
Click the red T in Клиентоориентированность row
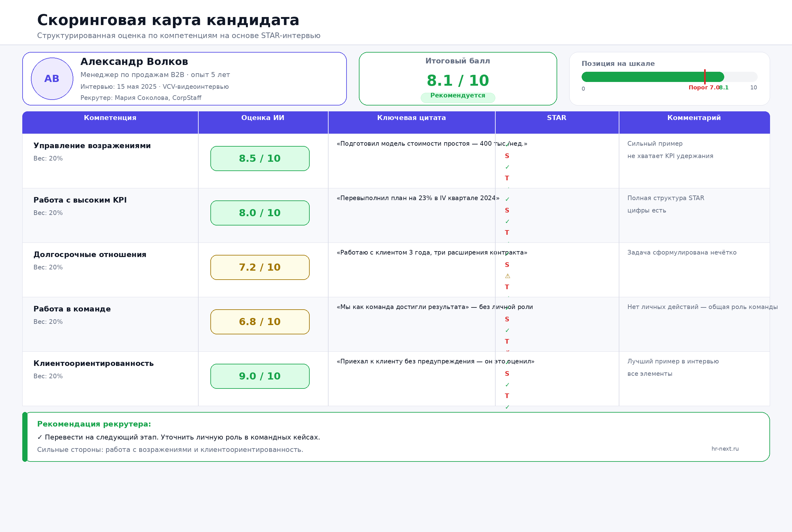[507, 396]
